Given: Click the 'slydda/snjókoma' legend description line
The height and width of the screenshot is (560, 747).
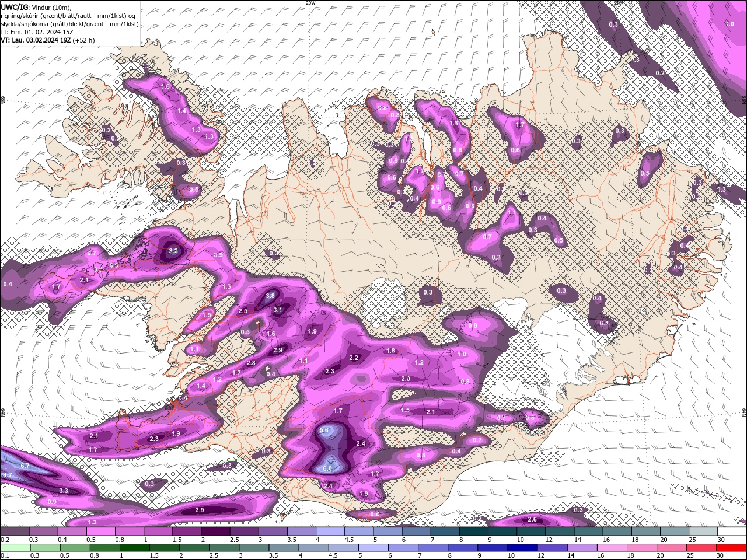Looking at the screenshot, I should coord(69,24).
